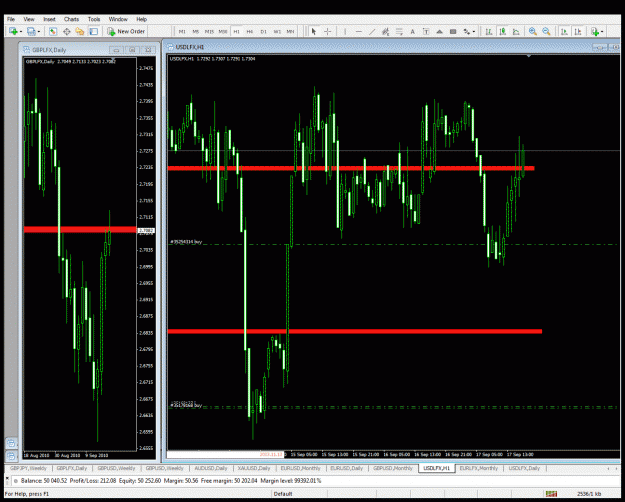Toggle Chart Shift icon

pyautogui.click(x=578, y=31)
